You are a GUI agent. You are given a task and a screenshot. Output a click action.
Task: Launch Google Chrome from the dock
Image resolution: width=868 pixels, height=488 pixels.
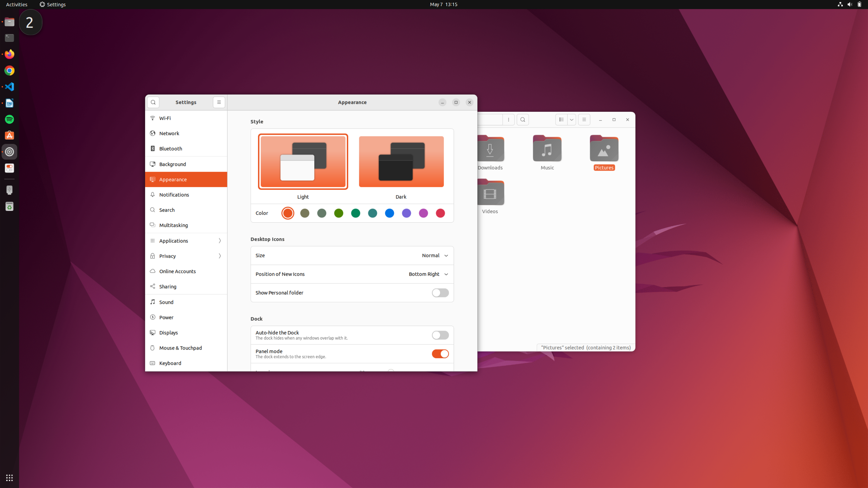pos(10,70)
